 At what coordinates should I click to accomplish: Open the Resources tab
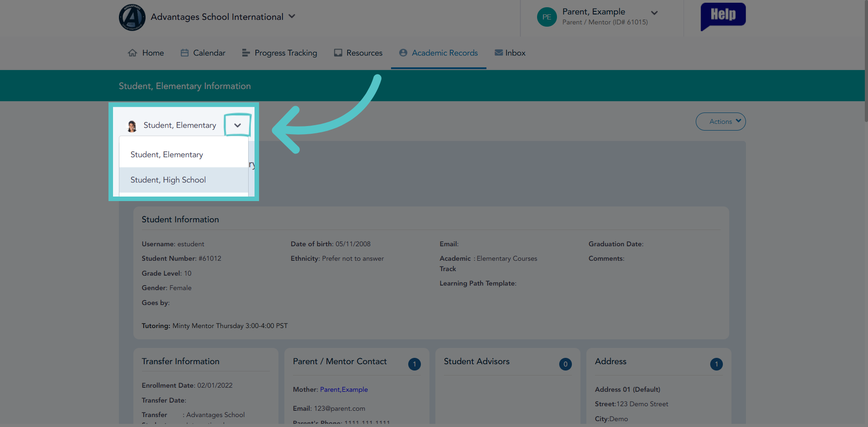tap(358, 53)
